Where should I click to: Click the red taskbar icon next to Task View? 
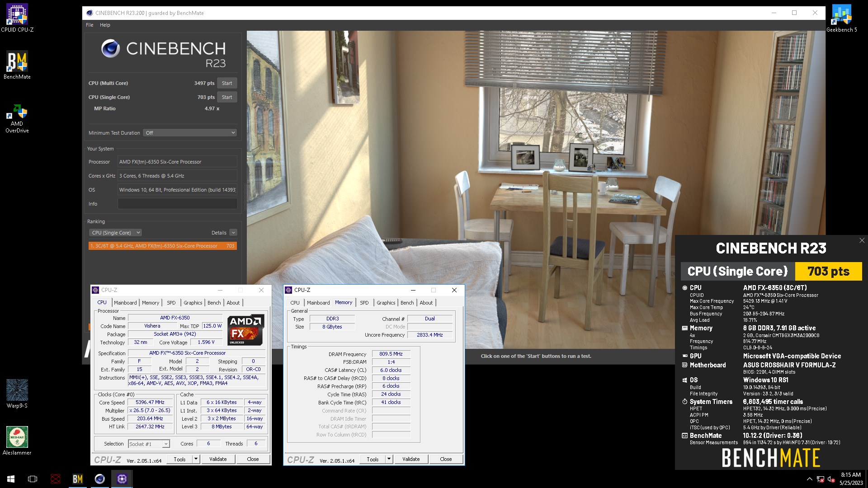56,479
